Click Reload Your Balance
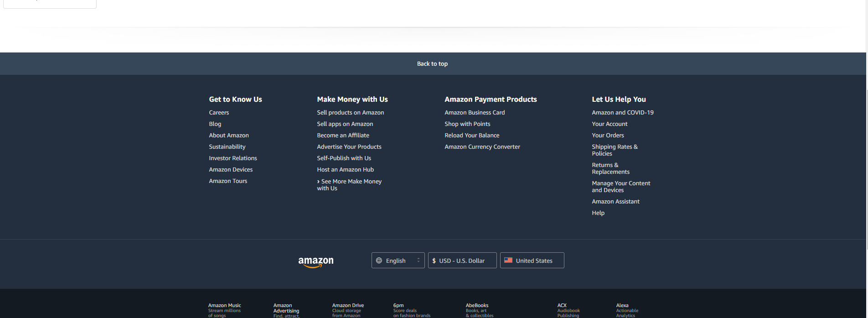This screenshot has width=868, height=318. [472, 136]
